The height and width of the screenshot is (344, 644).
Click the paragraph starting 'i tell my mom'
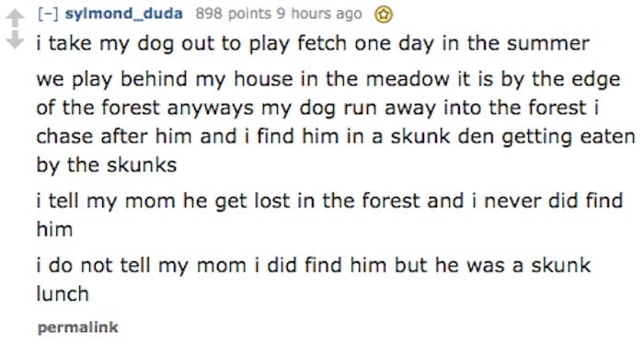click(x=329, y=214)
